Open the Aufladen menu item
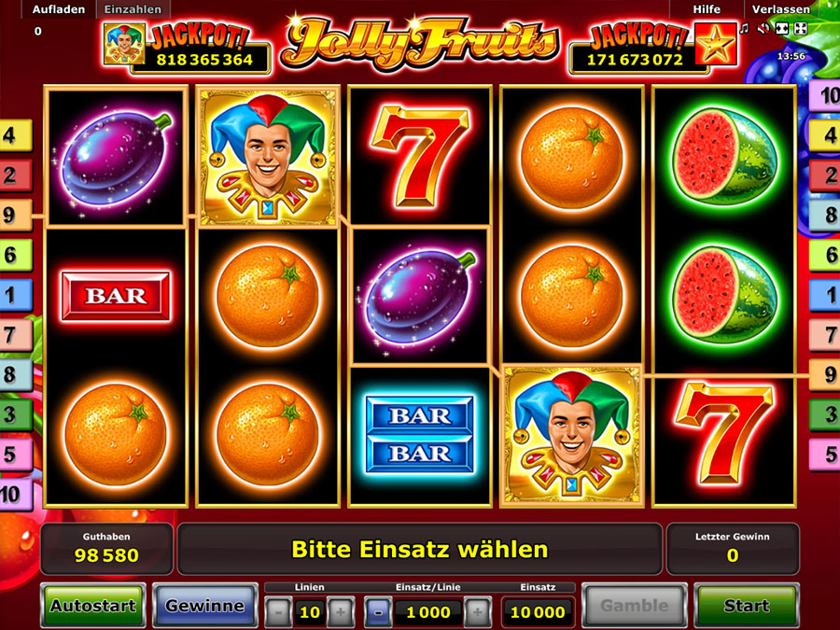Viewport: 840px width, 630px height. [x=59, y=9]
